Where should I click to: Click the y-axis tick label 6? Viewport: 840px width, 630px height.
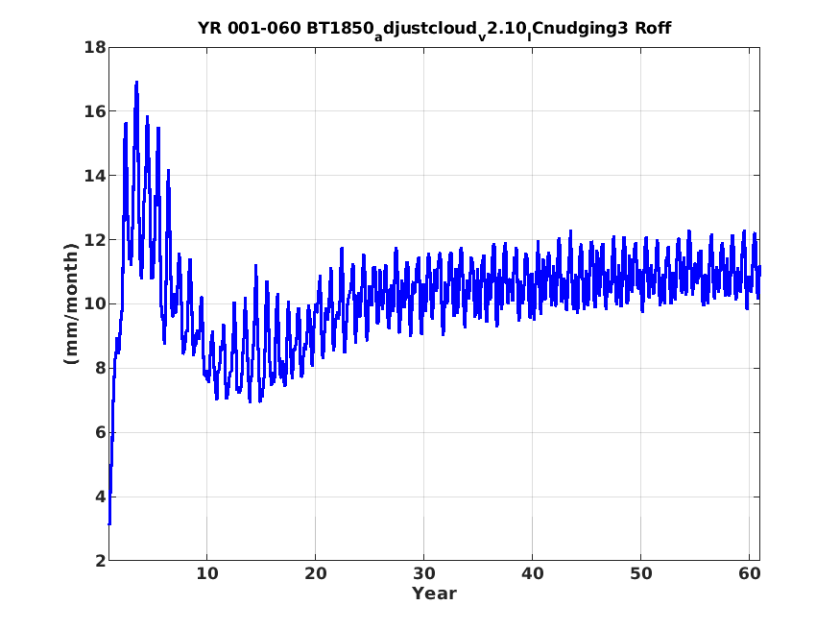101,432
